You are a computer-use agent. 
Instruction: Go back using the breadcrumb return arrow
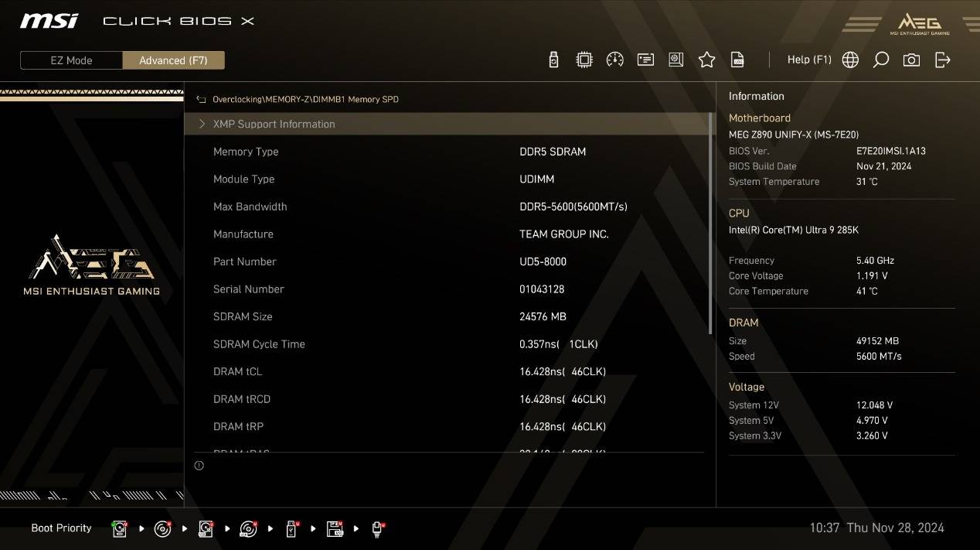coord(201,100)
